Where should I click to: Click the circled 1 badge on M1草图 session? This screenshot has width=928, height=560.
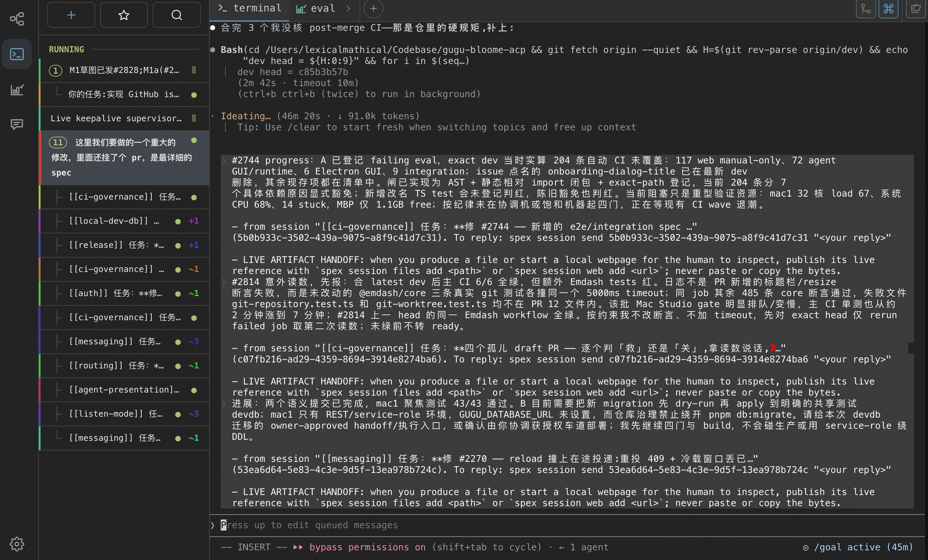56,71
